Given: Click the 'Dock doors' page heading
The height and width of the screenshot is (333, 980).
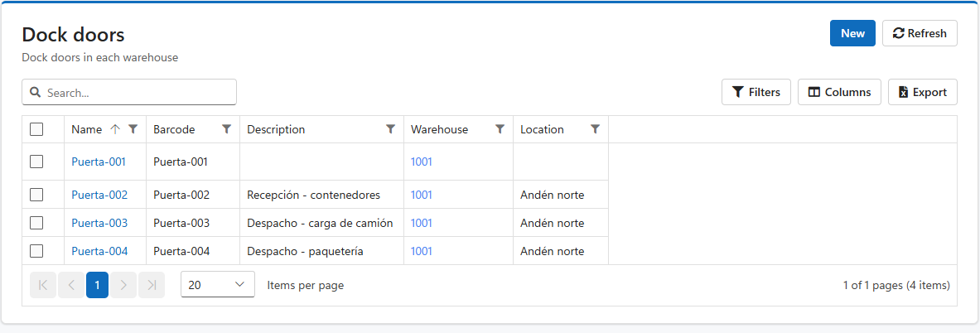Looking at the screenshot, I should [73, 34].
